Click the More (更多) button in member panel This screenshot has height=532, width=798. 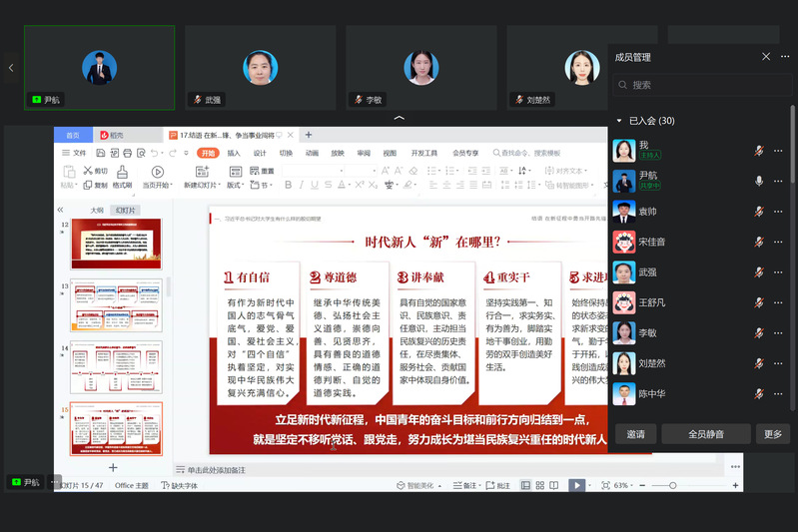(x=773, y=434)
